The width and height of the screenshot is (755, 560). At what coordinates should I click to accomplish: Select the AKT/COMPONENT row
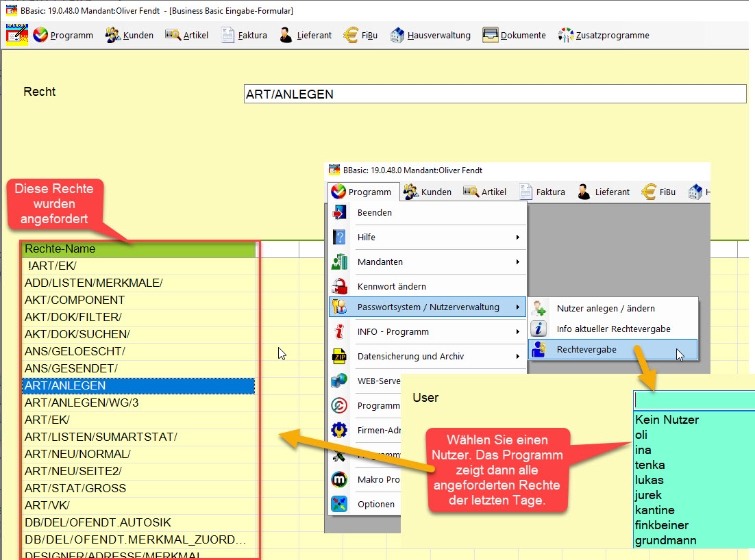[x=138, y=300]
